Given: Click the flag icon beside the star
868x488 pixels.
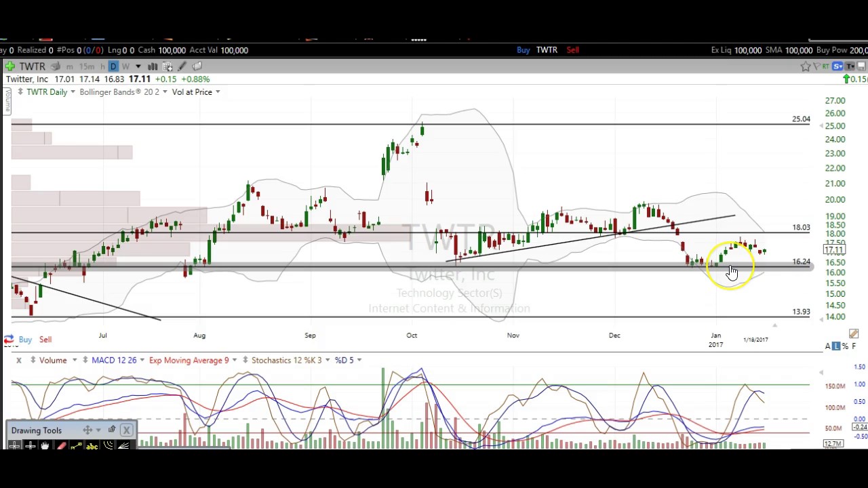Looking at the screenshot, I should click(x=816, y=66).
